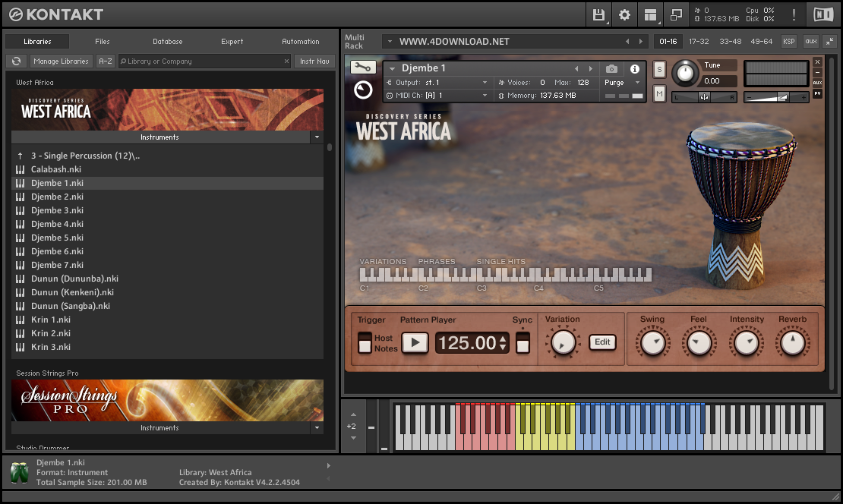Click the Reverb knob
The height and width of the screenshot is (504, 843).
(792, 343)
